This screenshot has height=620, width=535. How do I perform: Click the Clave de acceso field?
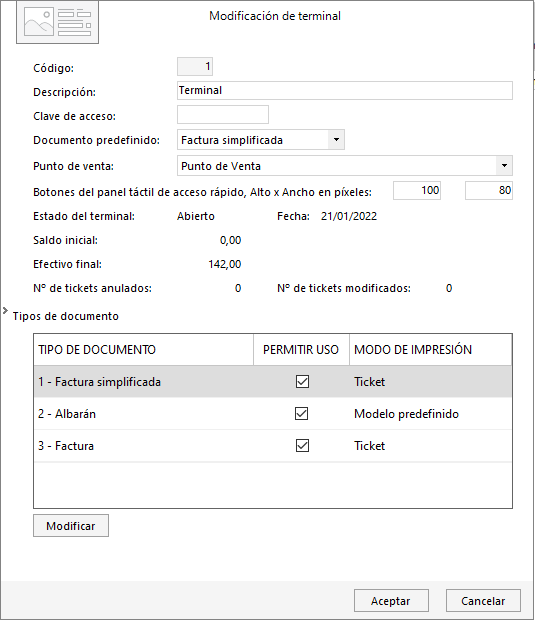(223, 115)
